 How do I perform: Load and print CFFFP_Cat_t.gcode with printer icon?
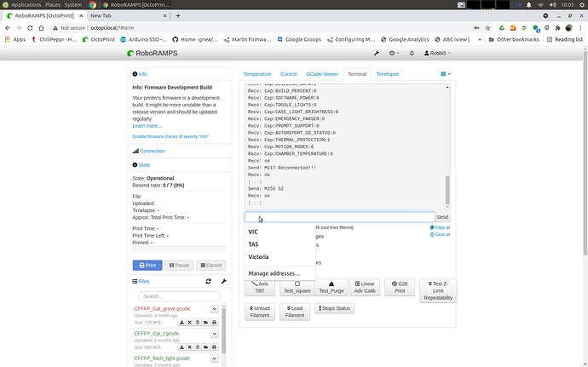pos(214,347)
